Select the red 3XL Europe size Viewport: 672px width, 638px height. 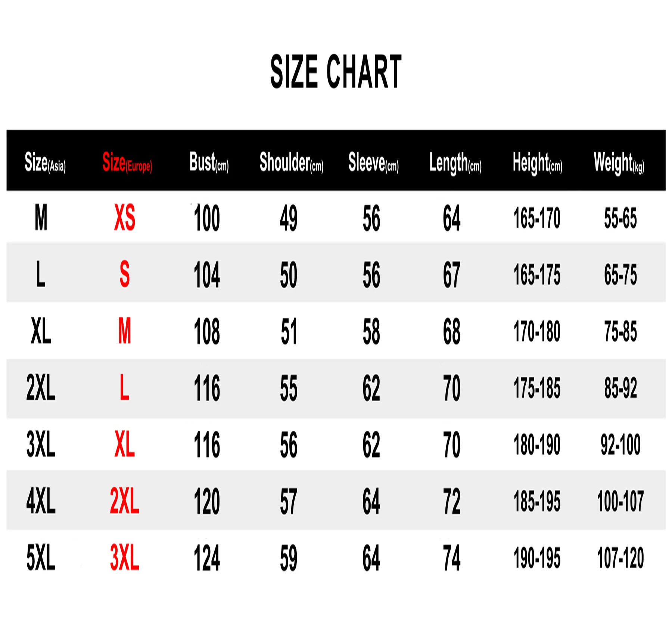point(124,558)
